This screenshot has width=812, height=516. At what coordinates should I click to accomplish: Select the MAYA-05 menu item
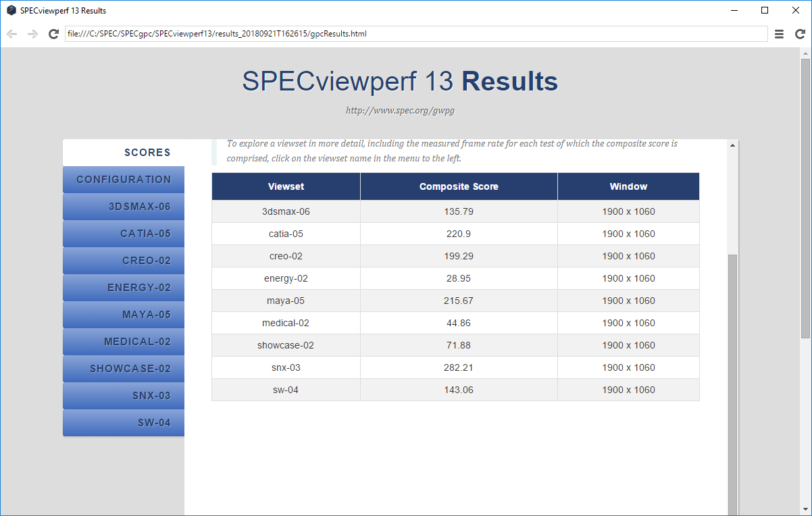coord(124,315)
